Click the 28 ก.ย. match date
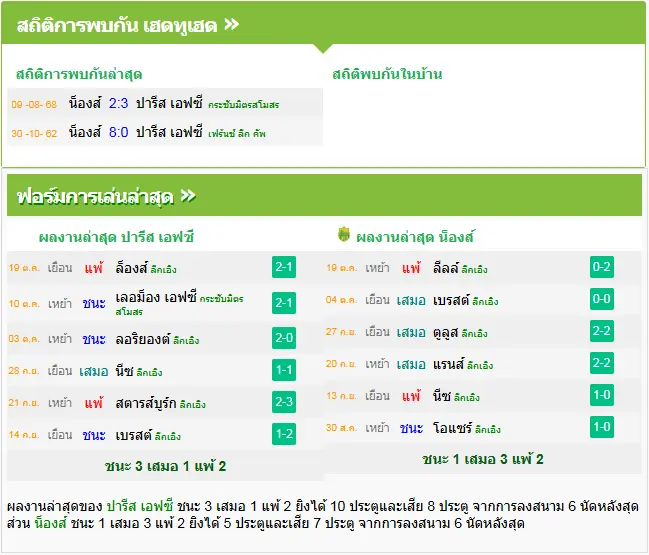Image resolution: width=649 pixels, height=555 pixels. (24, 371)
